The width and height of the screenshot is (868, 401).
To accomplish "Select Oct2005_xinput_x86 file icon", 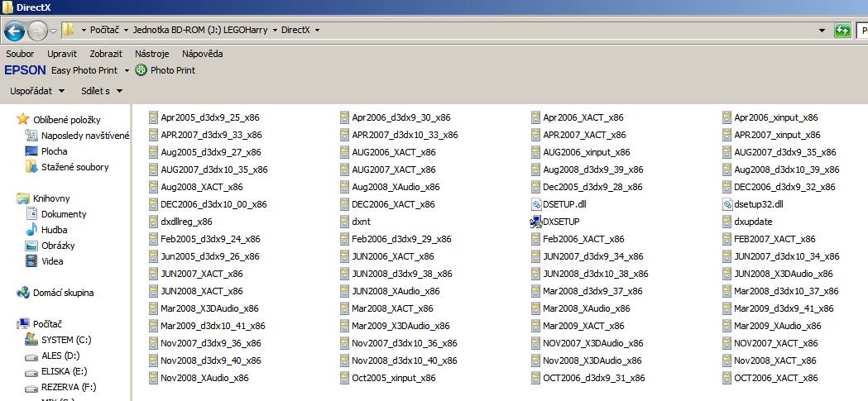I will pos(345,379).
